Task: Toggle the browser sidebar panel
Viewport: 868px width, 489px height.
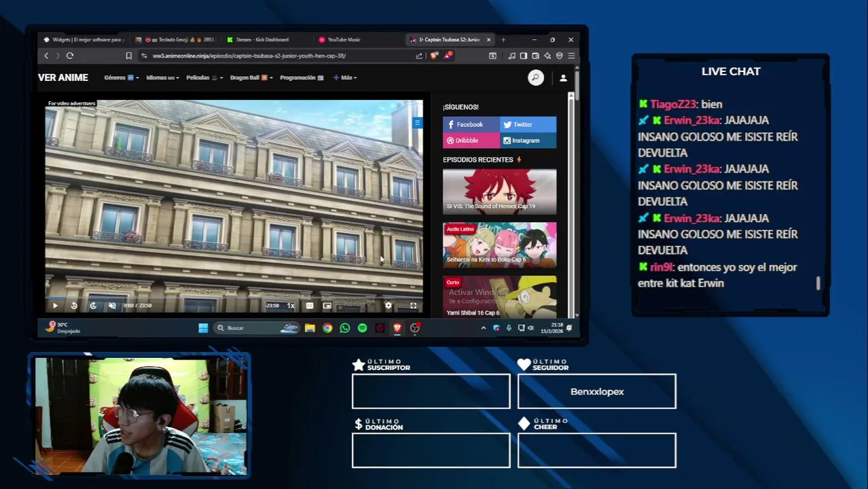Action: 524,56
